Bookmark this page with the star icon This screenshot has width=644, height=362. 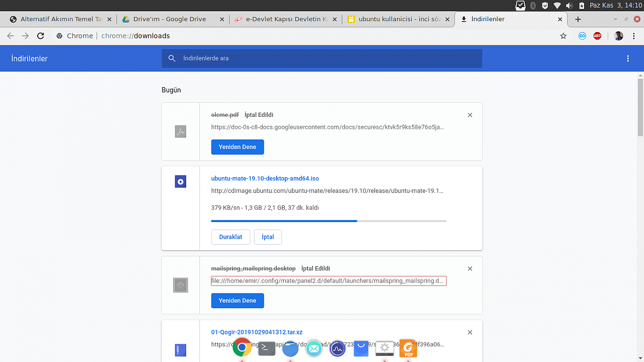(x=563, y=36)
